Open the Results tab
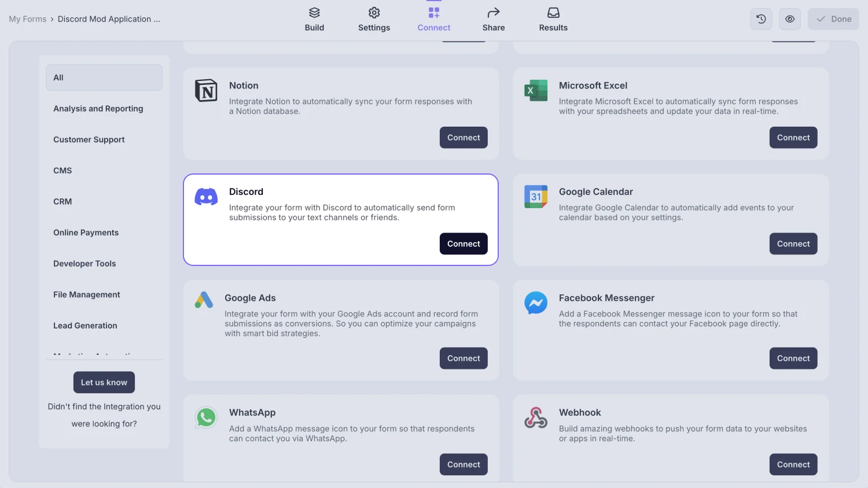Screen dimensions: 868x488 coord(553,19)
